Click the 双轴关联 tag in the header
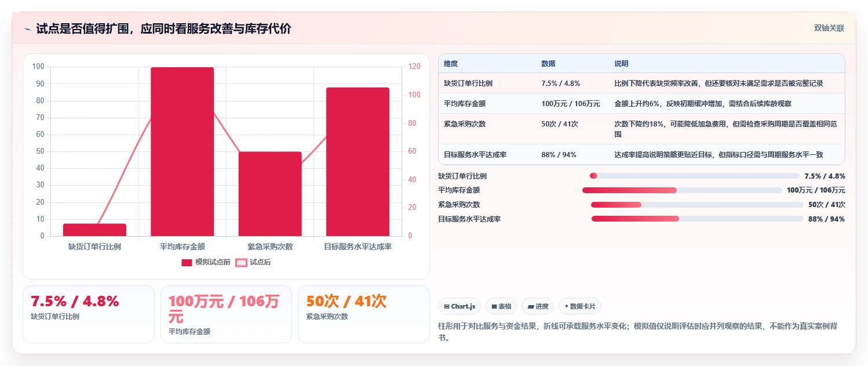This screenshot has height=366, width=868. [829, 28]
